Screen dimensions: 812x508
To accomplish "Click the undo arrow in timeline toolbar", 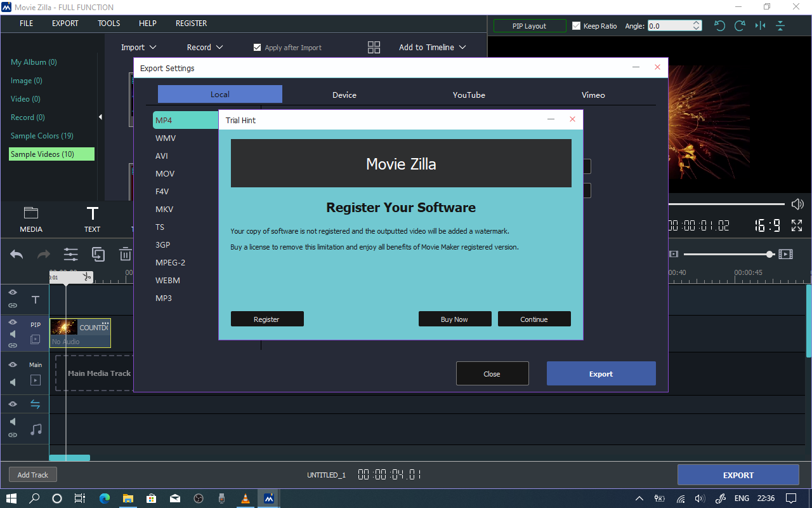I will click(x=16, y=255).
